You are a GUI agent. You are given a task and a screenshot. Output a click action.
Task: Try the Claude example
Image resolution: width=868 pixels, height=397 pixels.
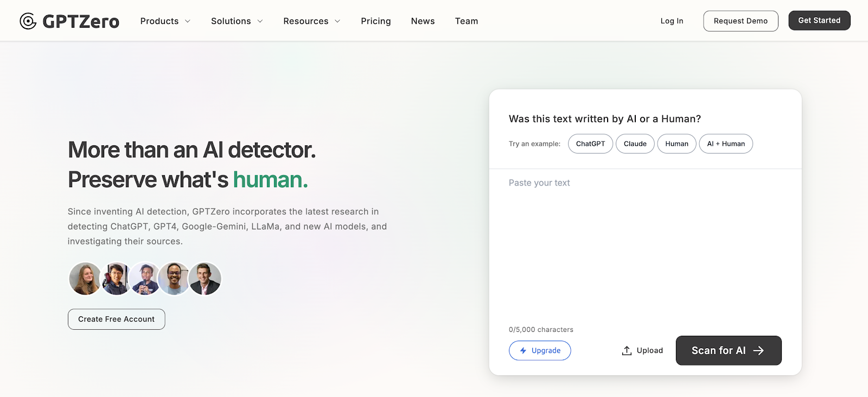pos(635,144)
